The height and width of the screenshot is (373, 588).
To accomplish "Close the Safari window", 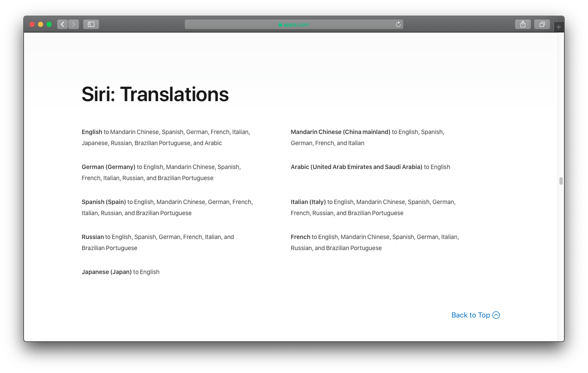I will coord(32,24).
